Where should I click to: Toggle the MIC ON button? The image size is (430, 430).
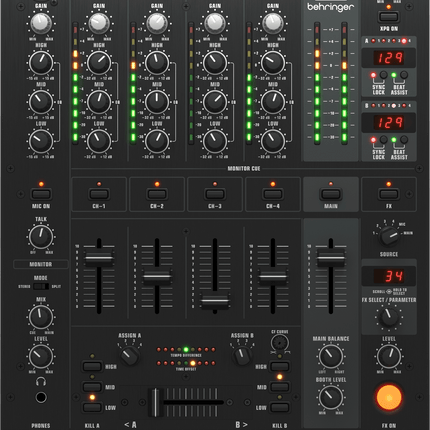pyautogui.click(x=41, y=194)
